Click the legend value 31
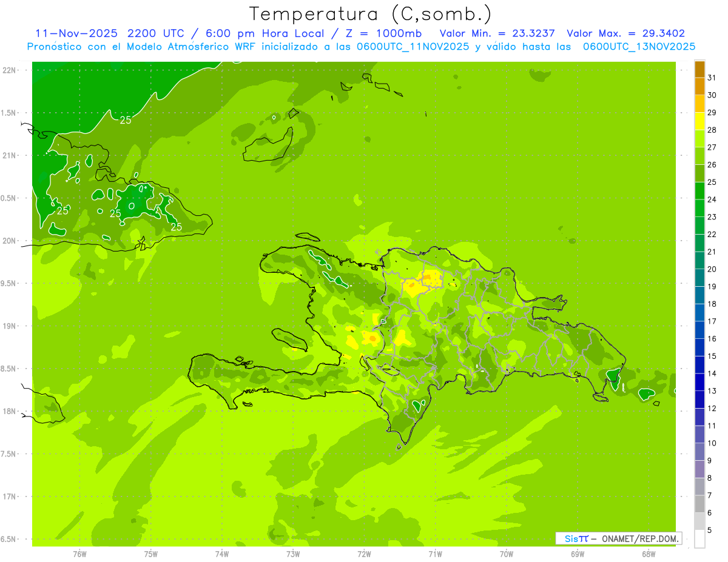The image size is (728, 562). (x=712, y=77)
